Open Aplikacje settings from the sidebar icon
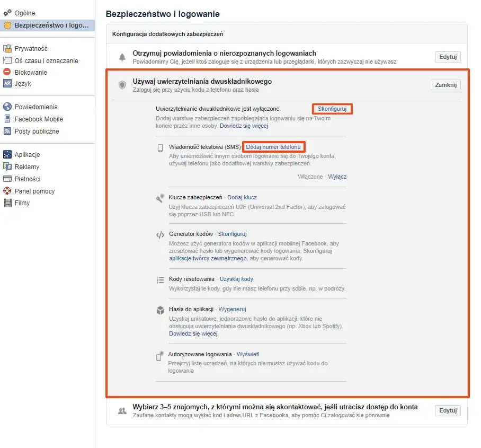This screenshot has height=448, width=481. [7, 154]
